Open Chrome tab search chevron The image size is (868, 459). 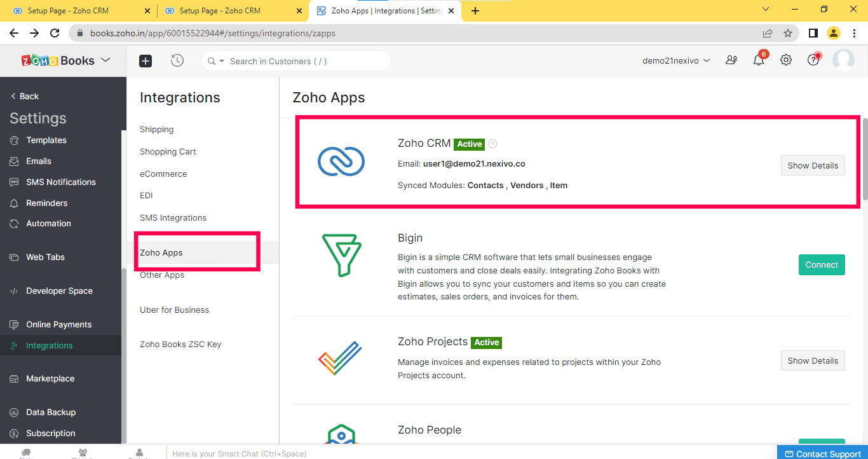tap(766, 10)
